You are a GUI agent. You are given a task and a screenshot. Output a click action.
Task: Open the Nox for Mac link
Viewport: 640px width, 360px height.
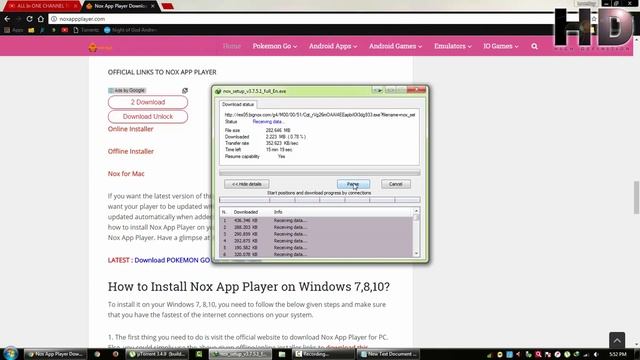(126, 174)
